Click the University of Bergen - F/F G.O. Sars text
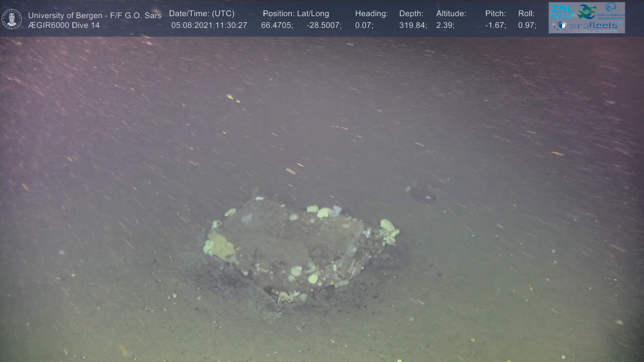Screen dimensions: 644x362 coord(95,15)
